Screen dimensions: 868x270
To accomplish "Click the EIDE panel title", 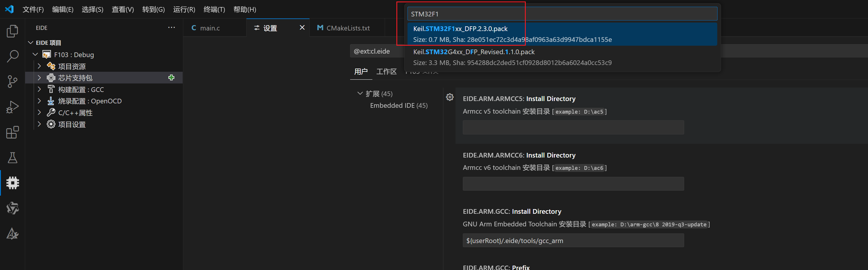I will tap(42, 28).
